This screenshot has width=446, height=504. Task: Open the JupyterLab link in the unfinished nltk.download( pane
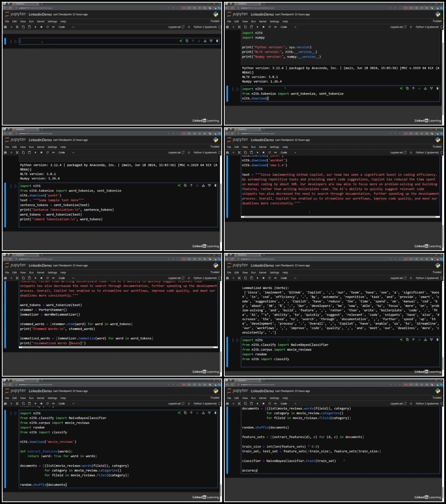click(x=398, y=27)
